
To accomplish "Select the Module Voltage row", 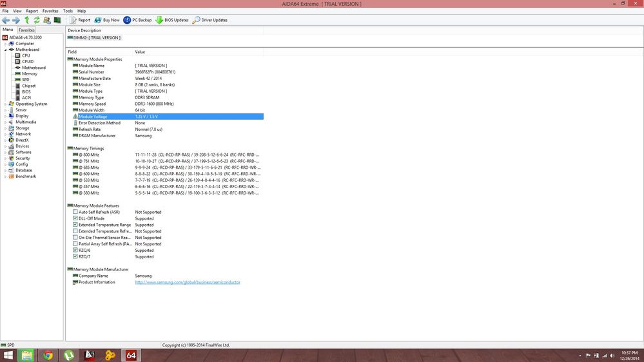I will [168, 117].
